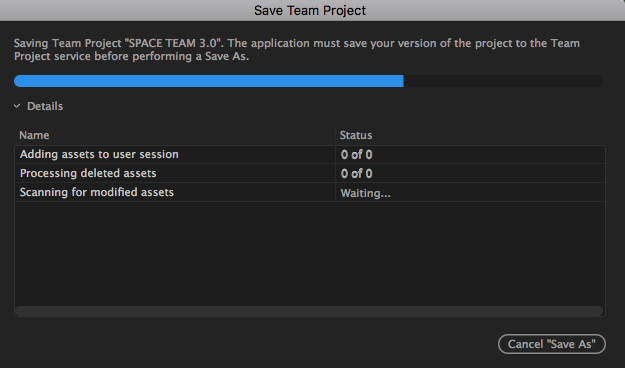Click the Details label text

[45, 106]
